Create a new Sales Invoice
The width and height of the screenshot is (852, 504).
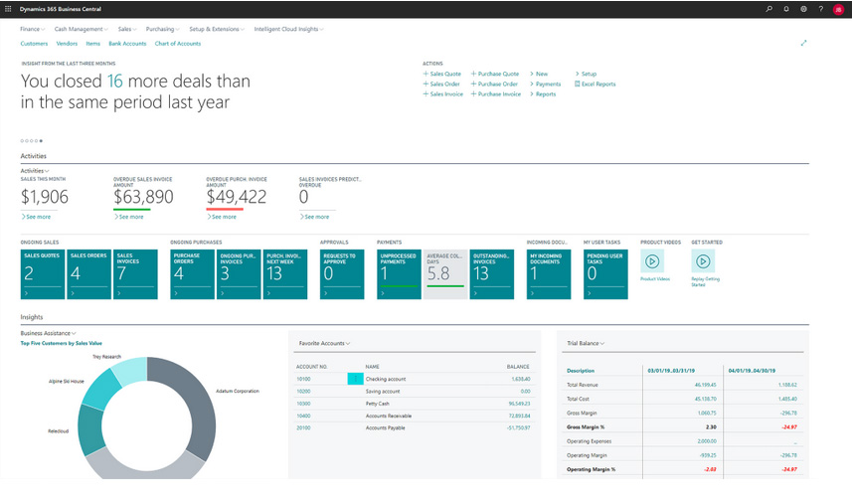click(x=442, y=94)
